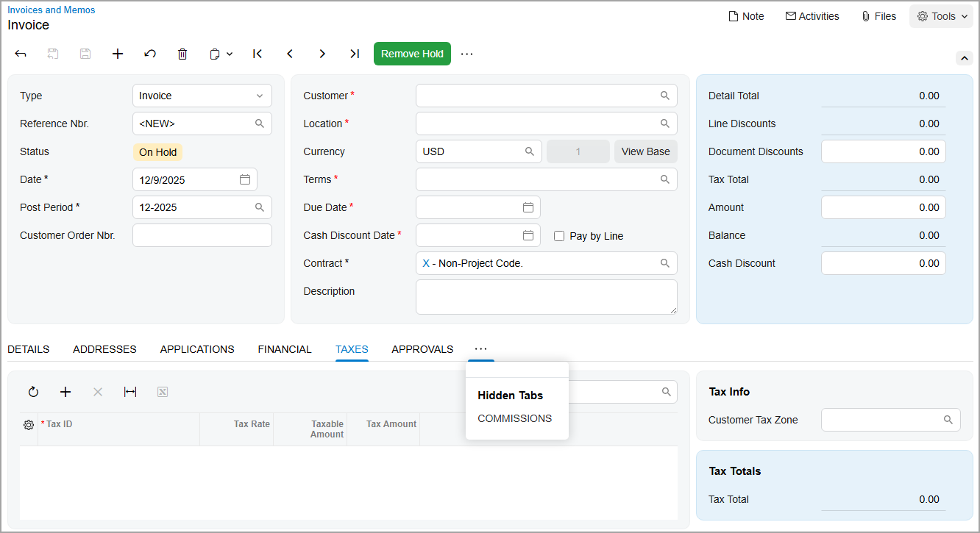Open the grid column settings gear
This screenshot has height=533, width=980.
click(29, 425)
